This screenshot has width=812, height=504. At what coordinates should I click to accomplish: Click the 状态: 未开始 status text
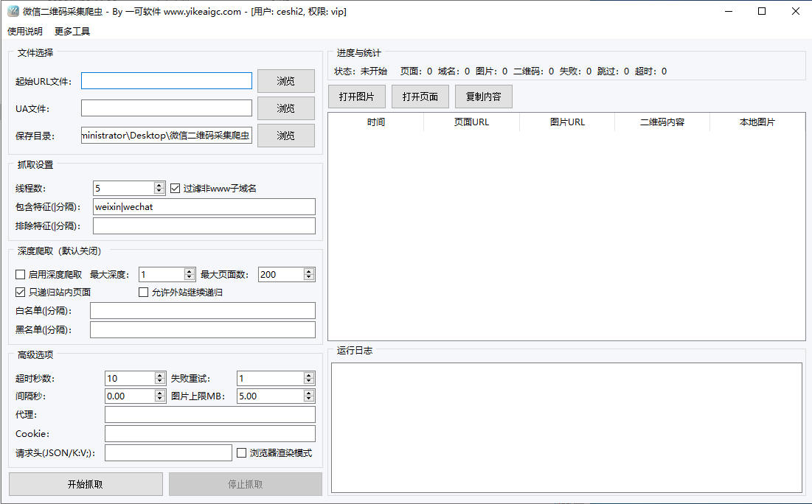(x=361, y=71)
